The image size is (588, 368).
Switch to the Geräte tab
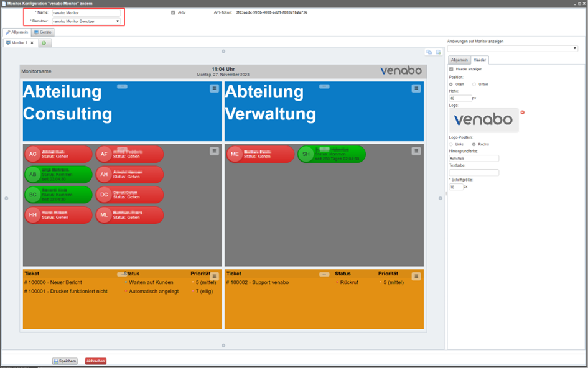pyautogui.click(x=43, y=32)
